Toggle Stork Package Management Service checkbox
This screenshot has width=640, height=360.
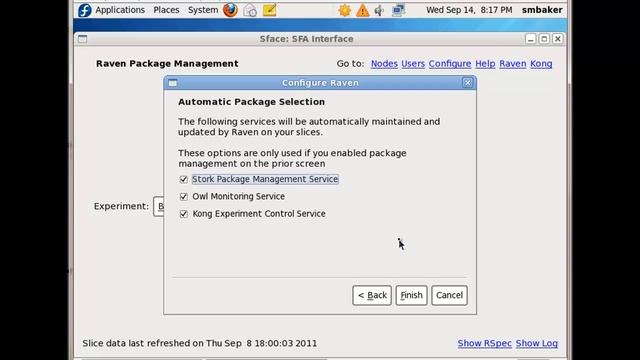click(184, 179)
